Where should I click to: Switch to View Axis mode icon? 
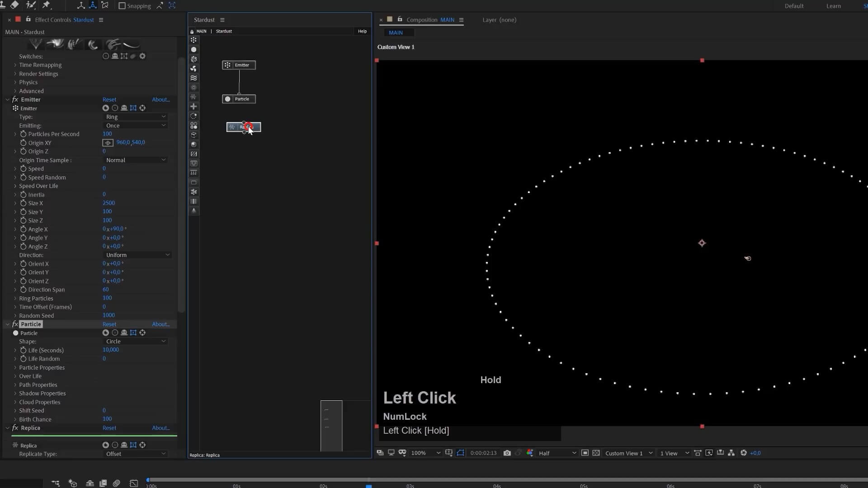tap(105, 5)
